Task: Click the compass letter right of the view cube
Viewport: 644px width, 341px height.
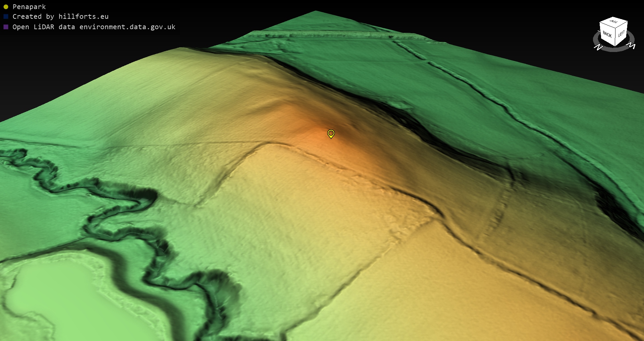Action: 632,46
